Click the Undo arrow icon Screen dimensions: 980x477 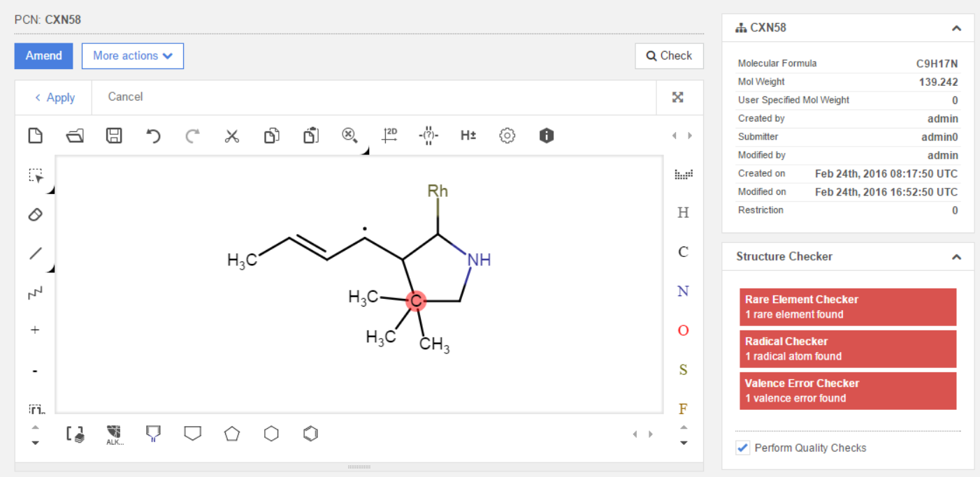153,136
